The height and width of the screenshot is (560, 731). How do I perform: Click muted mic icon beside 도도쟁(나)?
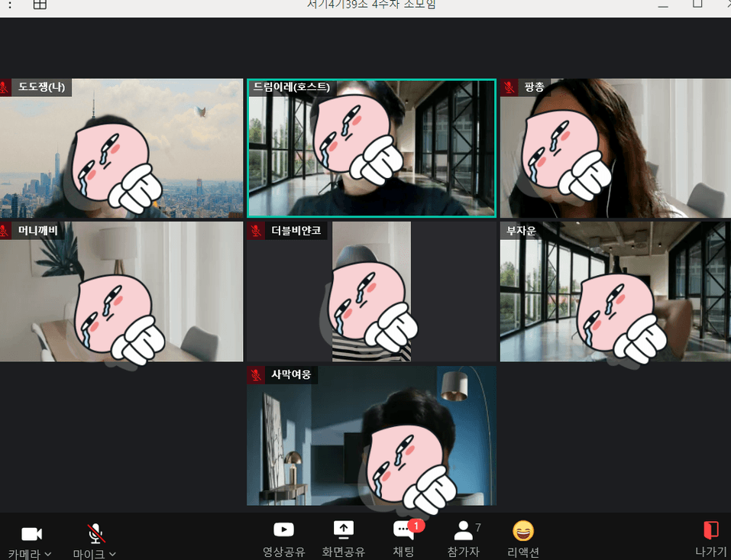click(5, 87)
